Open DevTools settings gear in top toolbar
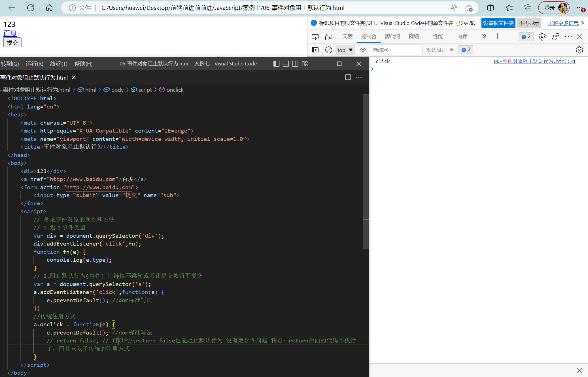The height and width of the screenshot is (377, 588). coord(542,37)
